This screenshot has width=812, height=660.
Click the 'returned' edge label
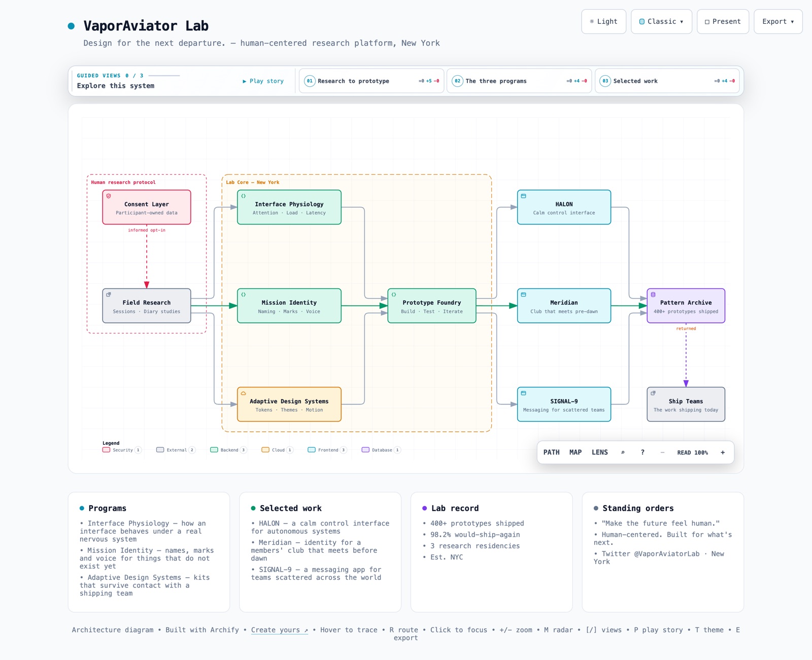click(686, 328)
